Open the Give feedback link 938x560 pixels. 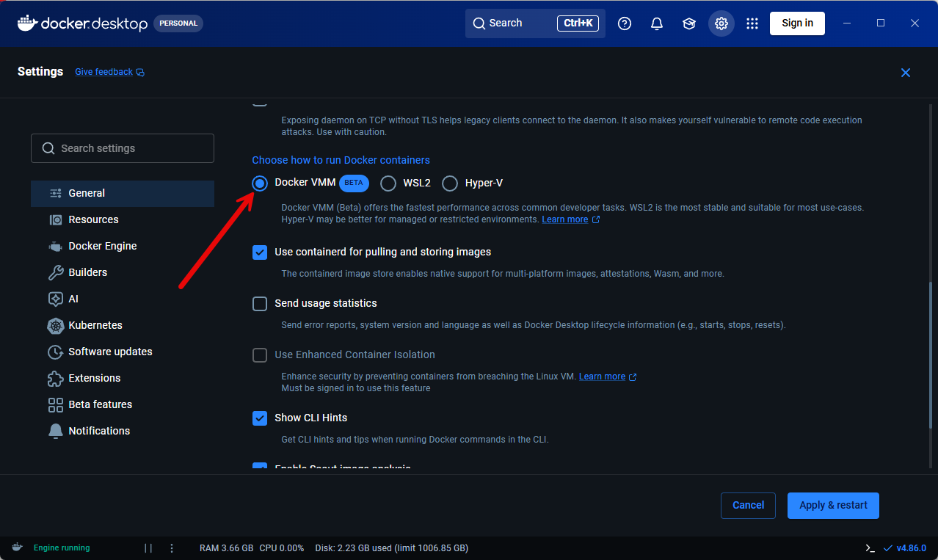(103, 72)
